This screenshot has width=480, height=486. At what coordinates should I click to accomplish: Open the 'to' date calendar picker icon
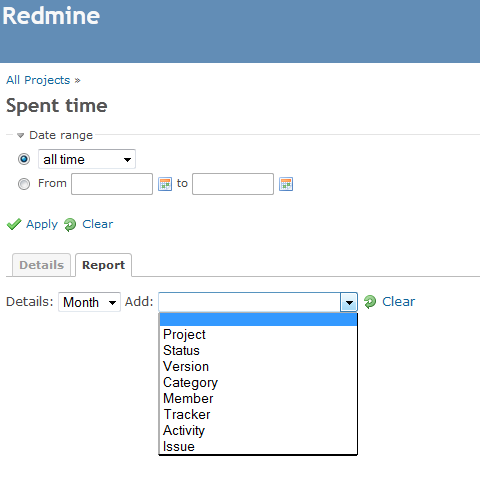(x=286, y=184)
